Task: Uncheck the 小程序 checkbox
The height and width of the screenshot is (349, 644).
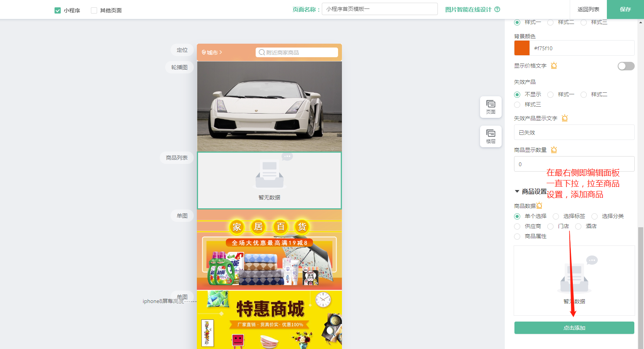Action: 58,10
